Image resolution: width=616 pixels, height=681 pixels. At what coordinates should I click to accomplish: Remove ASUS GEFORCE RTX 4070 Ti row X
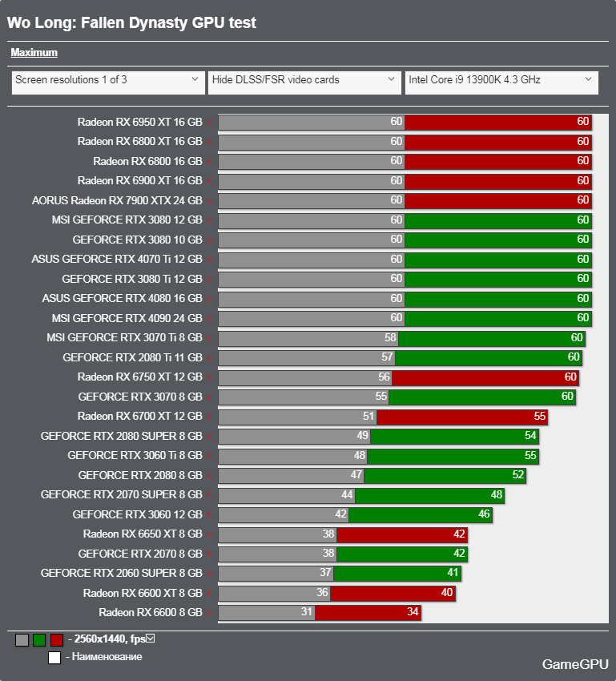point(208,260)
